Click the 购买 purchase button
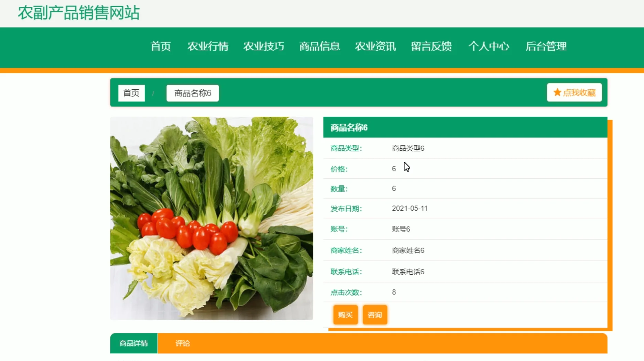The width and height of the screenshot is (644, 361). pos(345,314)
